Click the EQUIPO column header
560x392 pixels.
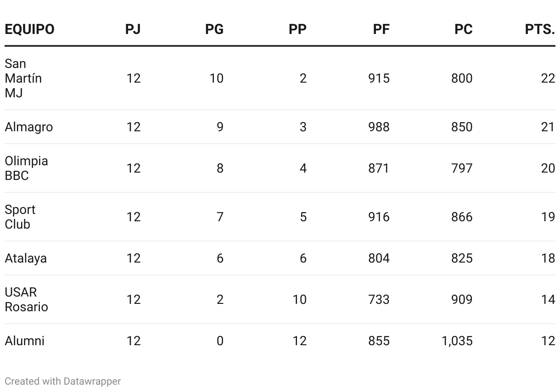coord(29,29)
